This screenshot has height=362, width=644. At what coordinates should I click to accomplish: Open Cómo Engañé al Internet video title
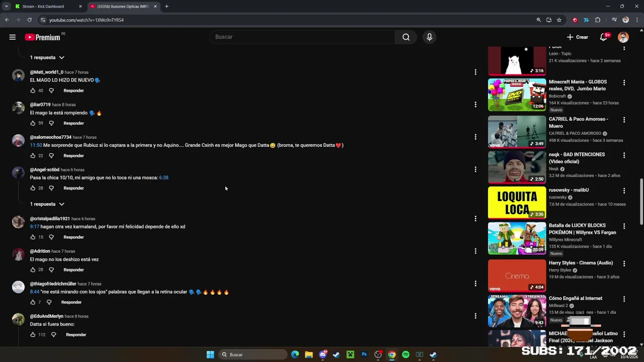point(576,298)
